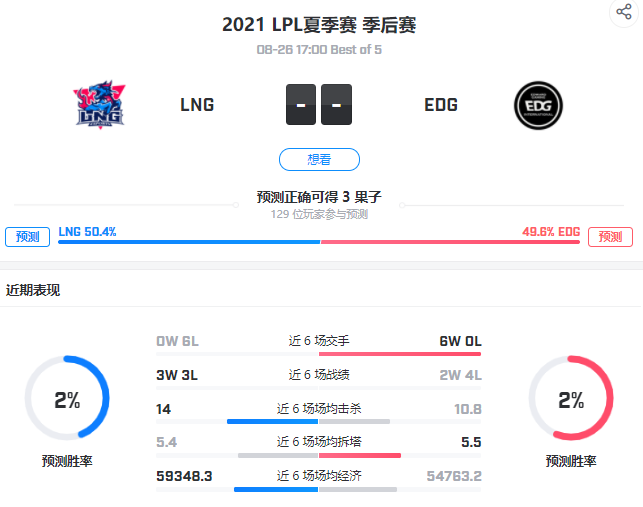Click LNG score box showing dash
Image resolution: width=643 pixels, height=507 pixels.
point(301,105)
